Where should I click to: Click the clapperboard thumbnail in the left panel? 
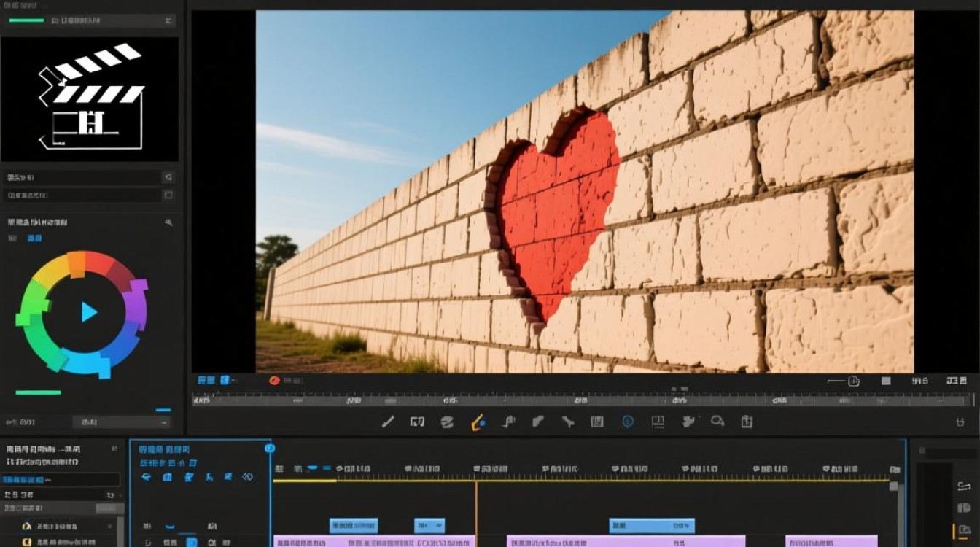[x=90, y=98]
